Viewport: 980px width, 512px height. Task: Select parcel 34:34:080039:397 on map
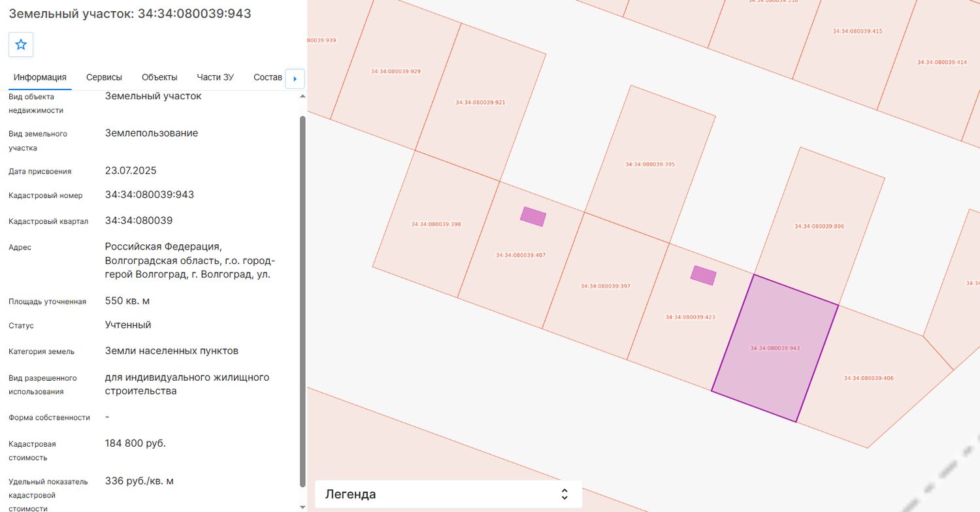(x=605, y=286)
